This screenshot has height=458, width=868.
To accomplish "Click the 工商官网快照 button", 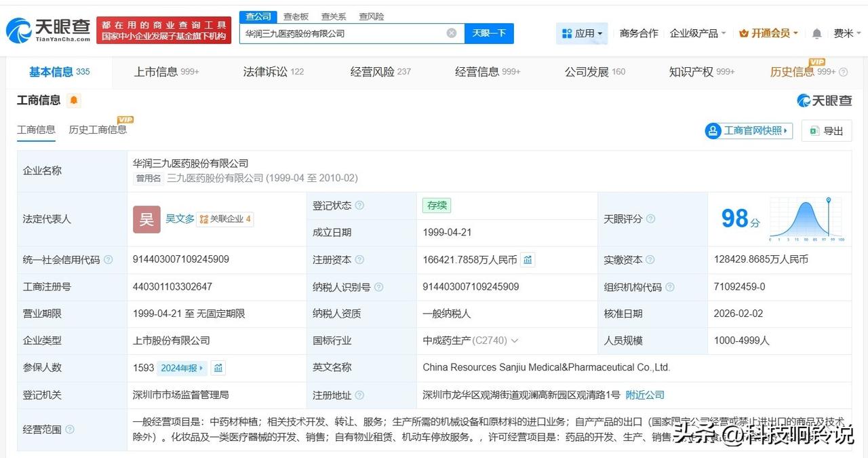I will point(749,131).
